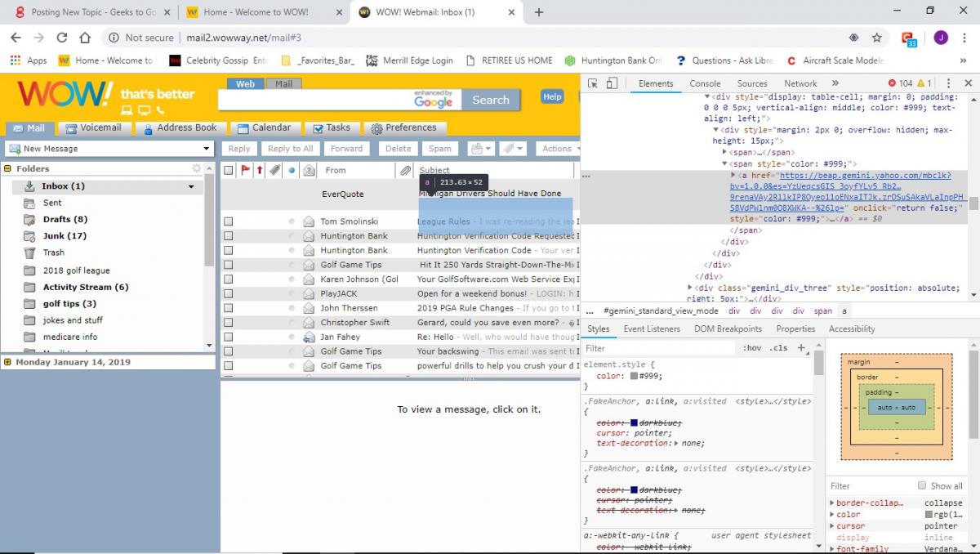Bookmark this page with the star icon
The image size is (980, 554).
(x=876, y=38)
